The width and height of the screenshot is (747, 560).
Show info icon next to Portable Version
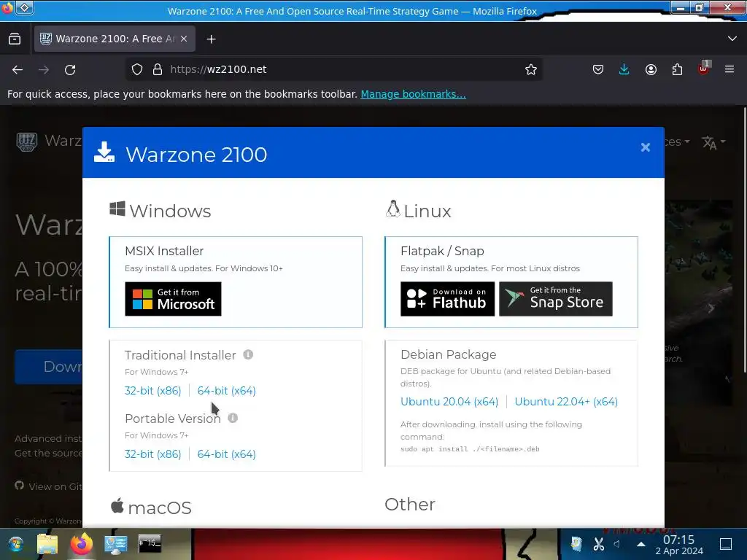[x=233, y=418]
